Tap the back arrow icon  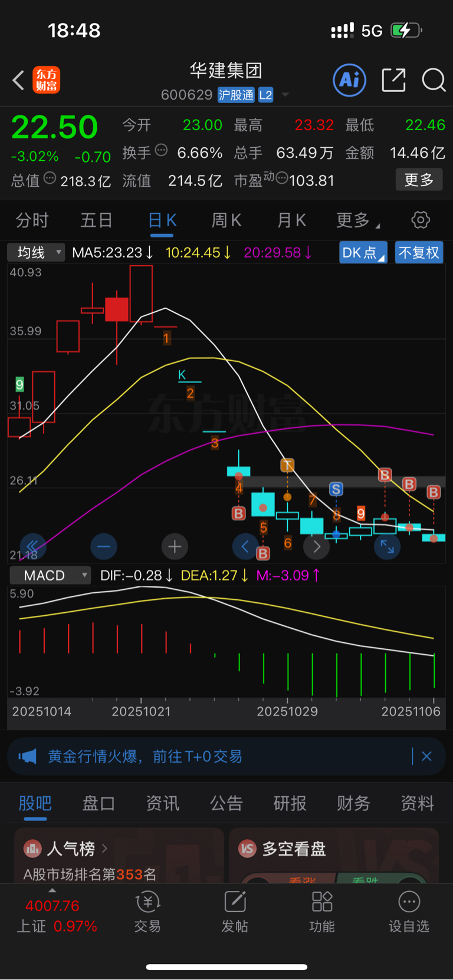[x=18, y=80]
